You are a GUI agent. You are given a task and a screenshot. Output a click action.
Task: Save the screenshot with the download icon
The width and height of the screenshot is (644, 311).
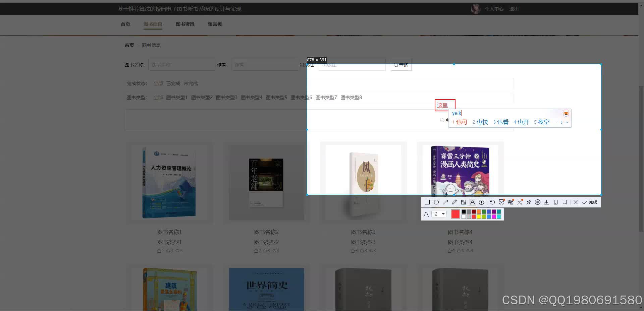[547, 202]
